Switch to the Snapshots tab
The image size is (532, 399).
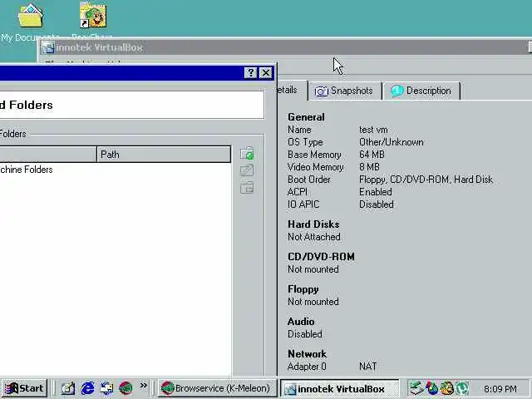tap(344, 91)
